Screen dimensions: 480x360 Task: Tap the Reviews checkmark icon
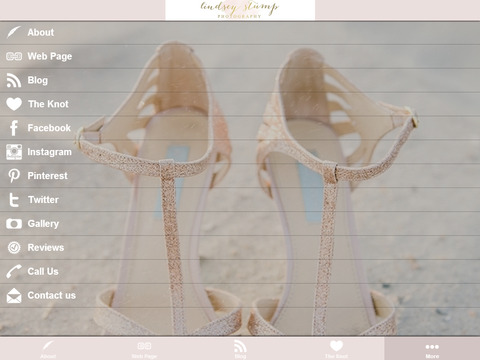14,248
